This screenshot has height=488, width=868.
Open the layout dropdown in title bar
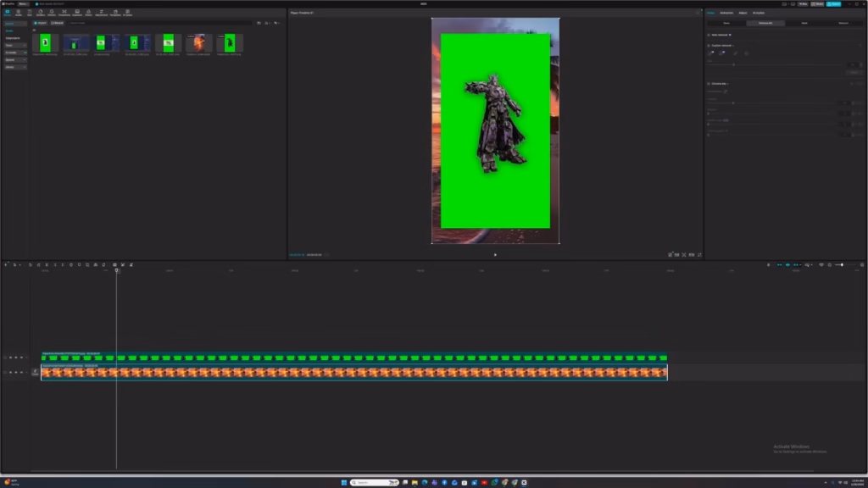(785, 4)
